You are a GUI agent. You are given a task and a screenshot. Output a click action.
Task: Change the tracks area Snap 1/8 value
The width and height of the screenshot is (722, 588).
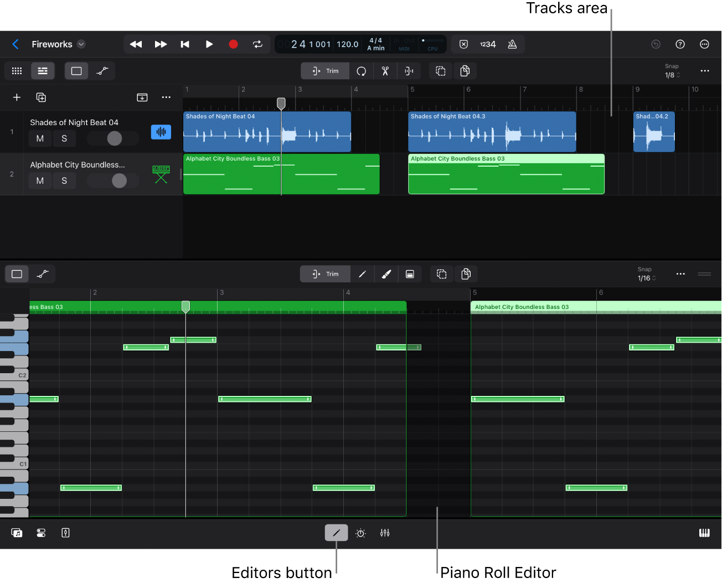point(672,75)
